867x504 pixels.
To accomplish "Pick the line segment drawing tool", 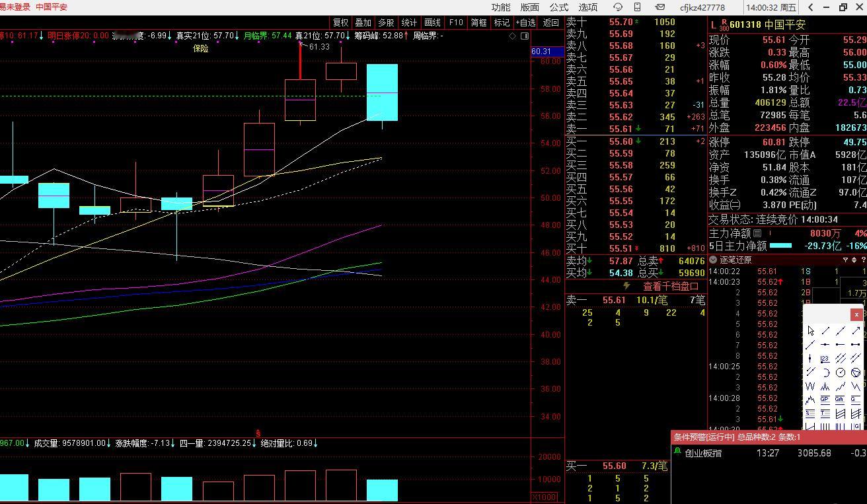I will coord(825,331).
